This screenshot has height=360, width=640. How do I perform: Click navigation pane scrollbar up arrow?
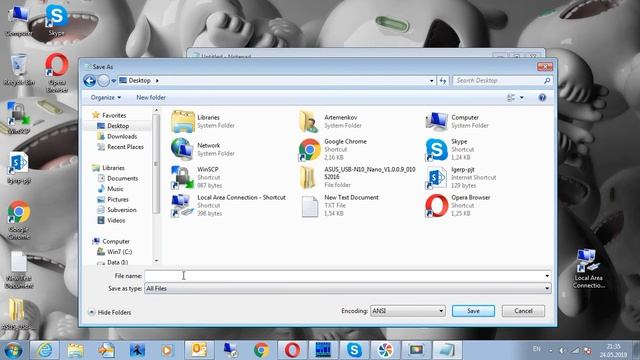click(x=156, y=111)
